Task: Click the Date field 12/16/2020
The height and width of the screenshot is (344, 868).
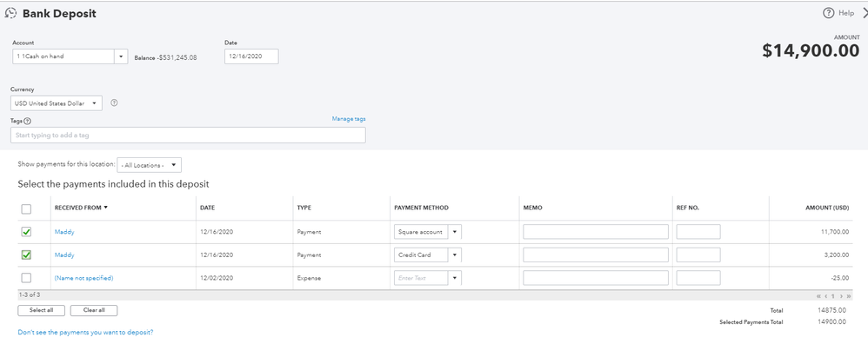Action: point(251,56)
